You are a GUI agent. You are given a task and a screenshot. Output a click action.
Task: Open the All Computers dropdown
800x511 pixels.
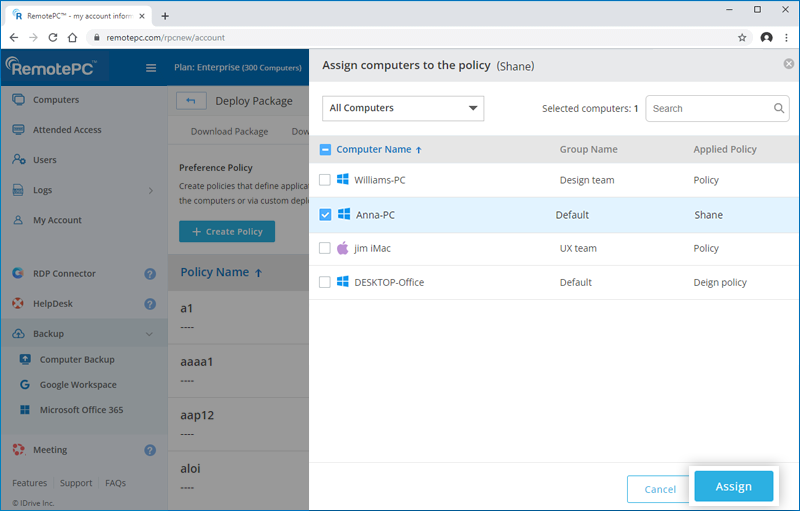(x=403, y=109)
